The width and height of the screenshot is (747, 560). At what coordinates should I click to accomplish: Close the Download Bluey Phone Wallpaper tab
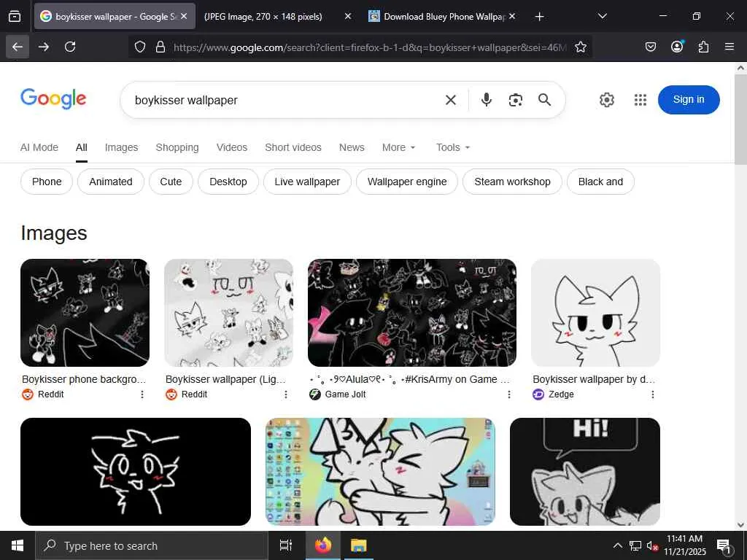click(x=512, y=16)
